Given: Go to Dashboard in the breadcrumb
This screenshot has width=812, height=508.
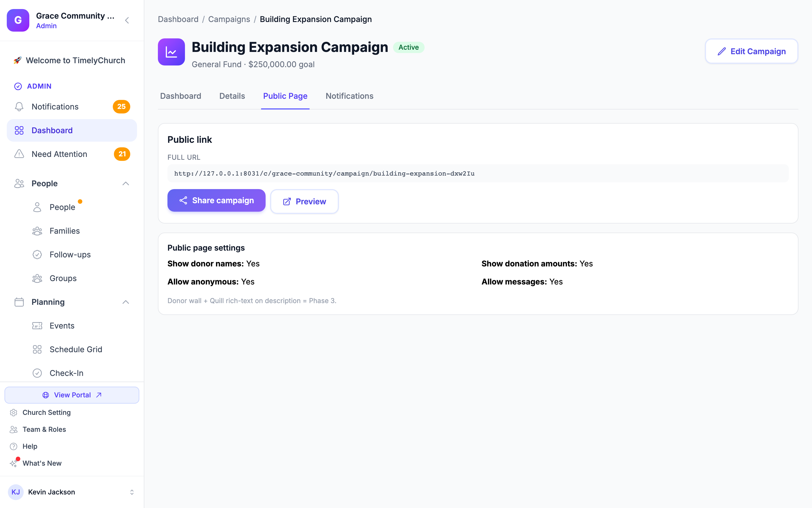Looking at the screenshot, I should [178, 19].
